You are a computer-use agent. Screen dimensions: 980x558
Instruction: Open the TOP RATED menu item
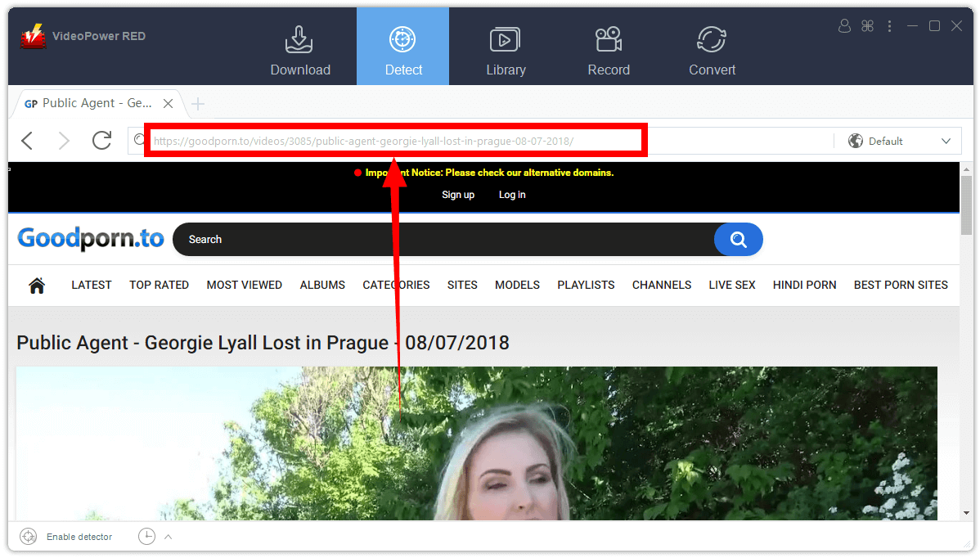(159, 286)
